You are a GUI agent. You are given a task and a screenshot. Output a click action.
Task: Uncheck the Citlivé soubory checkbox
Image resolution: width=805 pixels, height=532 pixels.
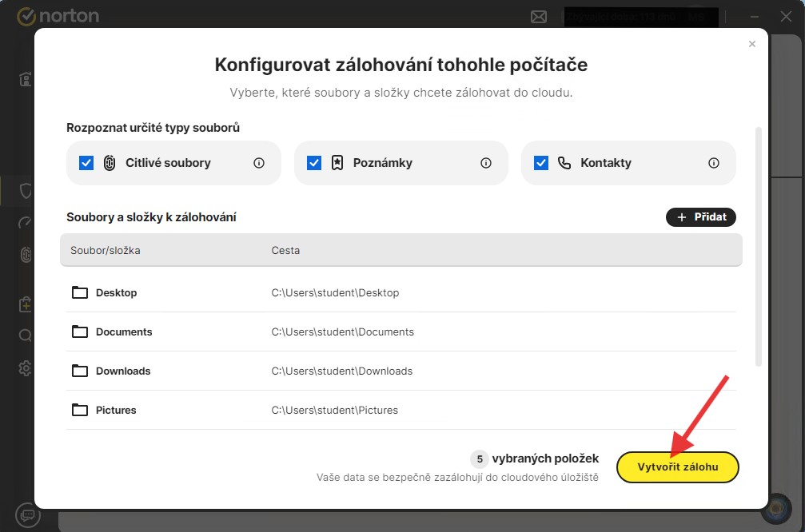coord(86,163)
